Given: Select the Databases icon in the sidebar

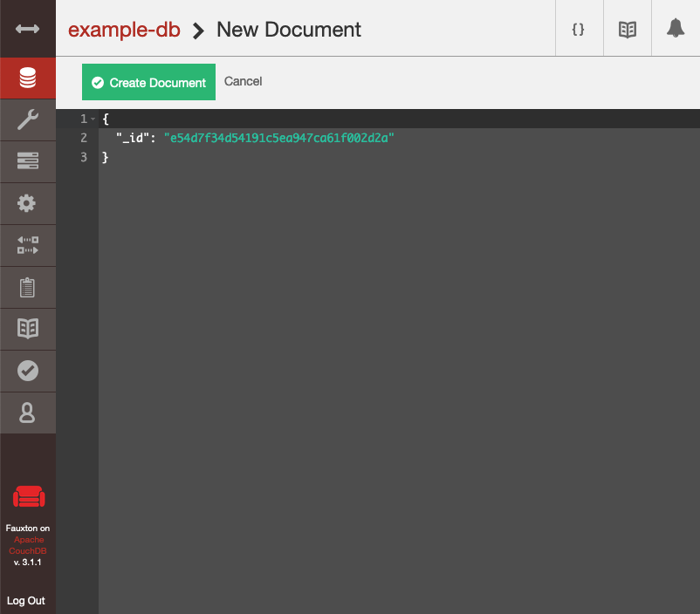Looking at the screenshot, I should (27, 78).
